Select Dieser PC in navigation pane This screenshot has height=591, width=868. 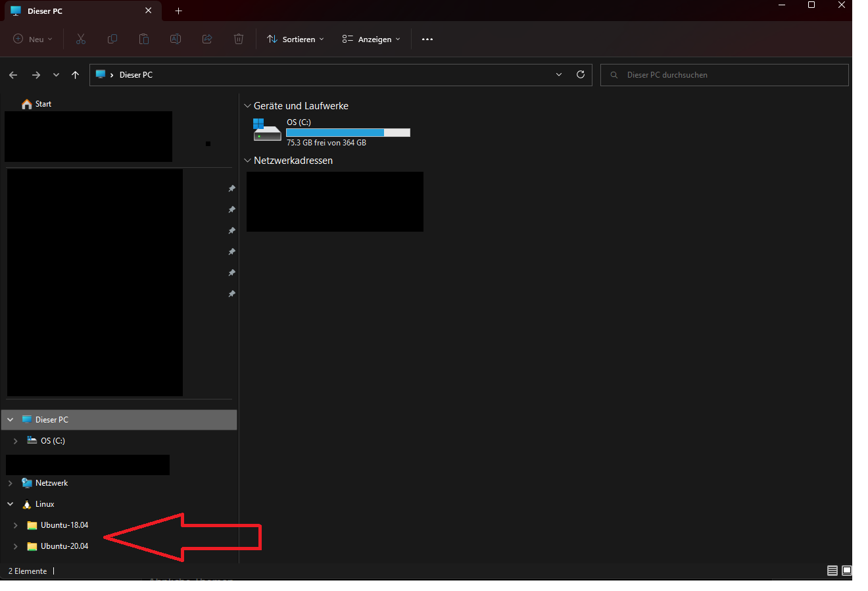(119, 420)
